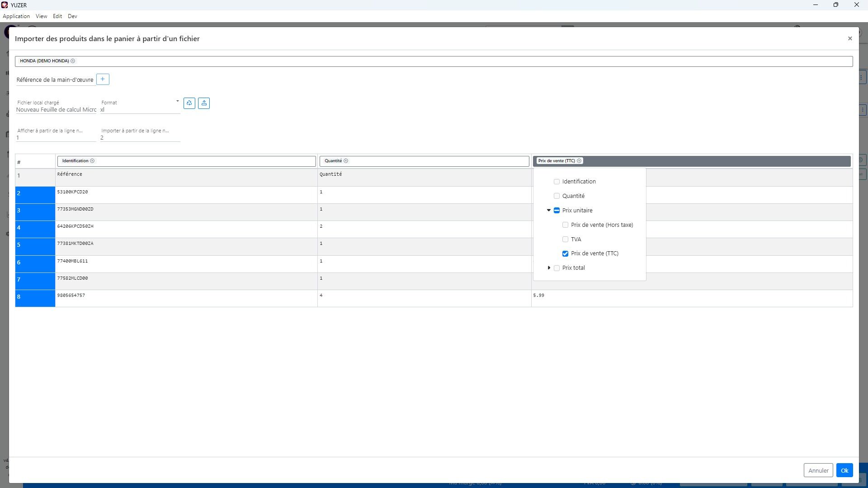Reload the local file with the refresh icon

[189, 103]
